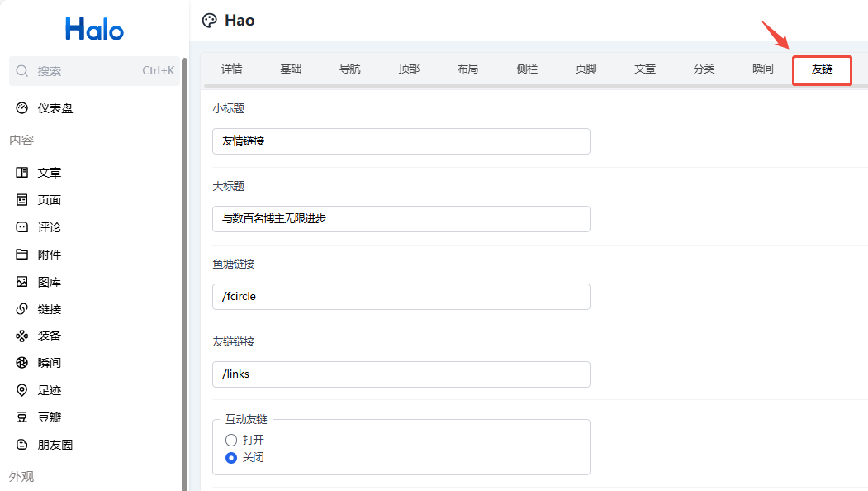Open the 侧栏 settings tab
868x491 pixels.
point(527,69)
